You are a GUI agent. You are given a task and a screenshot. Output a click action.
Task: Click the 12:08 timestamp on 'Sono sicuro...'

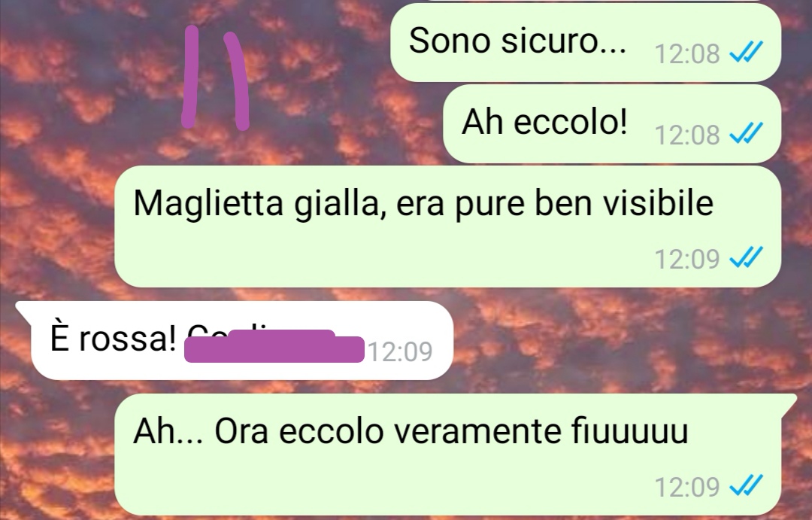click(686, 54)
